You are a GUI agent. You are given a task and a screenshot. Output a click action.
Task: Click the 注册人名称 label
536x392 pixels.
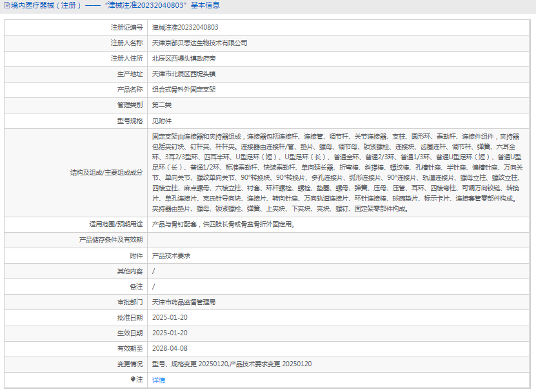(x=126, y=43)
